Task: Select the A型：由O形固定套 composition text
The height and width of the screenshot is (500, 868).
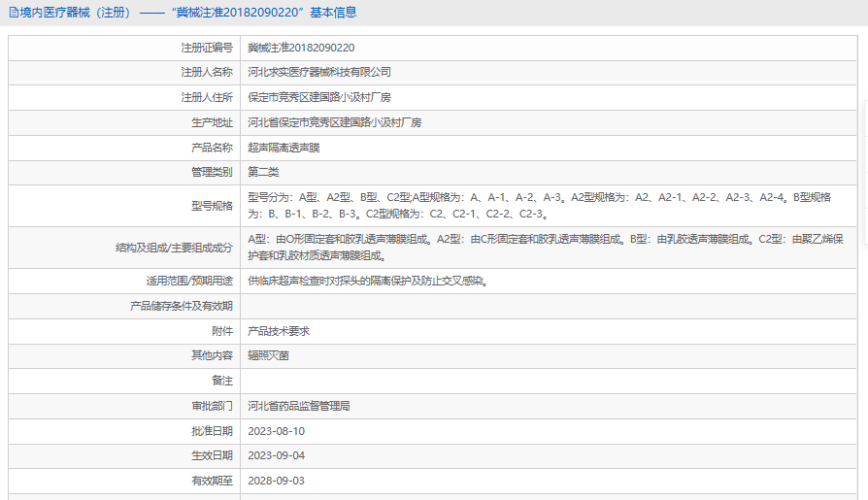Action: tap(546, 248)
